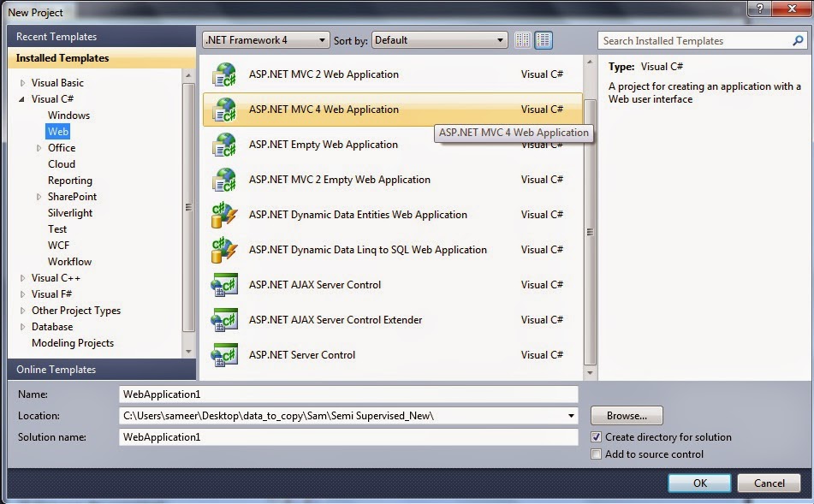Expand the Office tree node

click(x=39, y=148)
